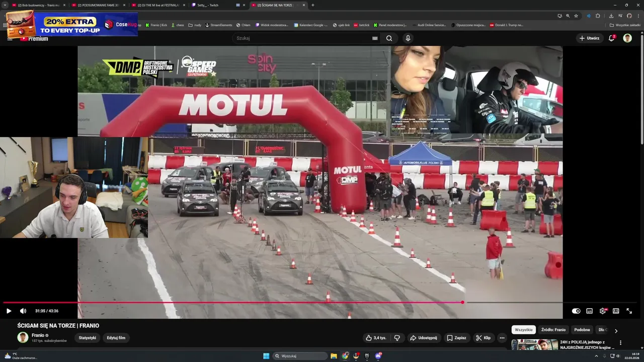The image size is (644, 362).
Task: Turn on subtitles button
Action: tap(589, 311)
